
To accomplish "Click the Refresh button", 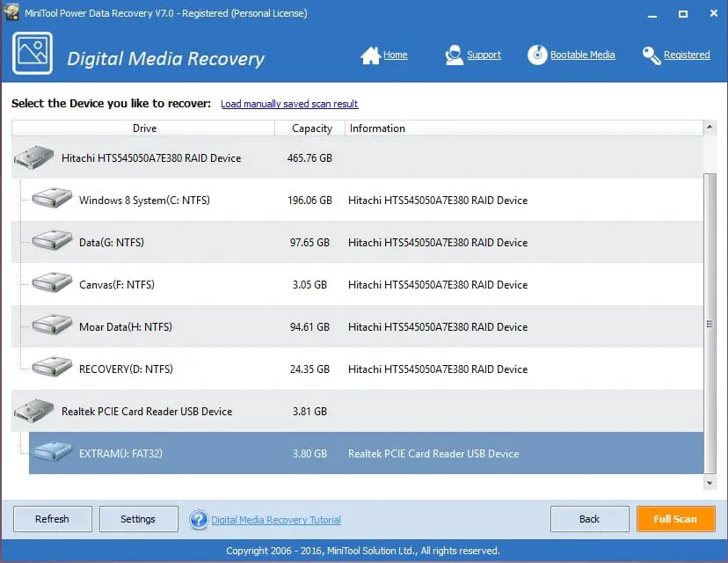I will [x=53, y=519].
